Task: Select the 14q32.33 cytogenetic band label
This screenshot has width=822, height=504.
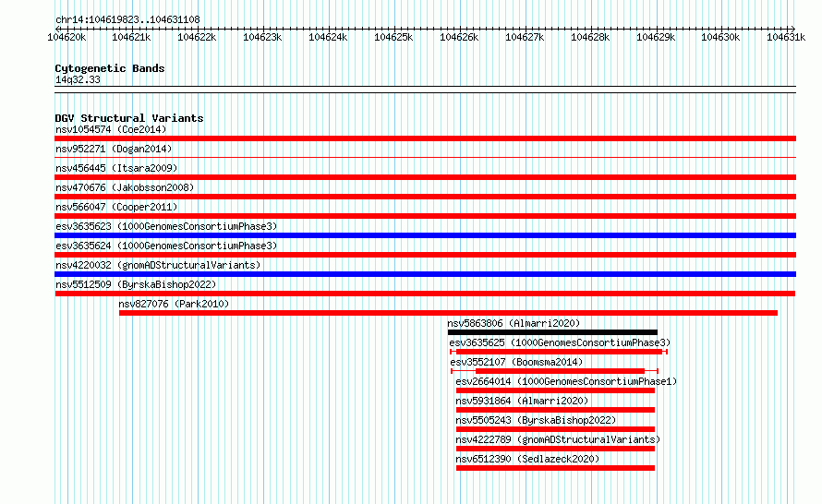Action: [78, 79]
